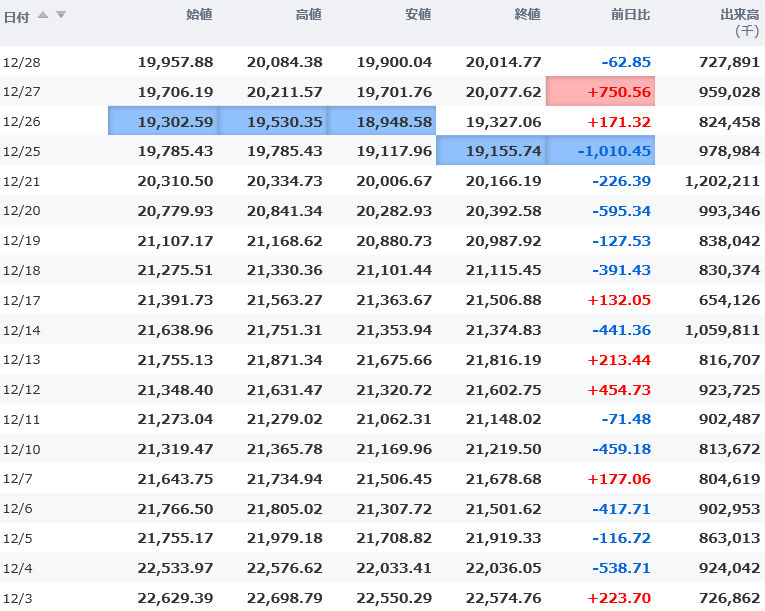Click the 12/28 date row
765x611 pixels.
pyautogui.click(x=21, y=62)
